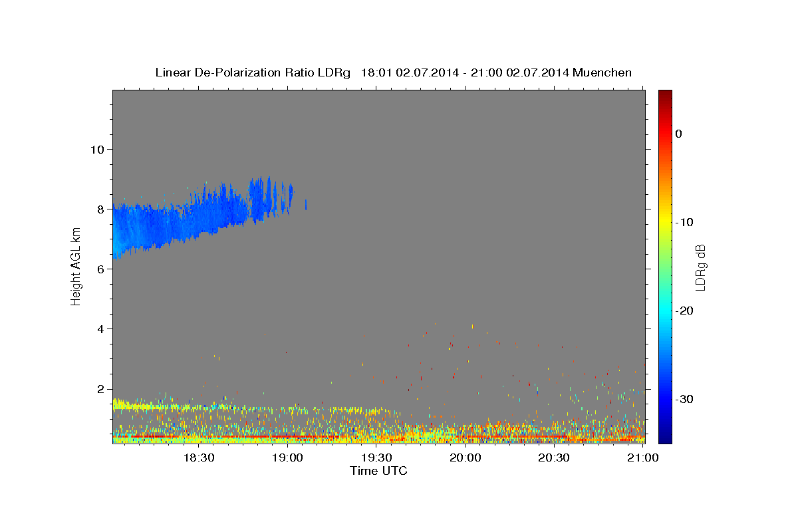The image size is (798, 532).
Task: Click the plot title starting "Linear De-Polarization Ratio LDRg"
Action: [x=393, y=72]
